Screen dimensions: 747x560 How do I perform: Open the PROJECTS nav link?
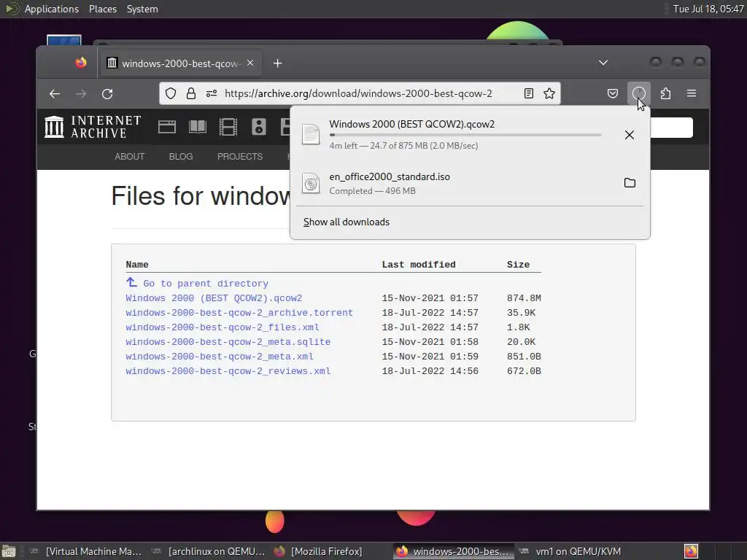click(x=240, y=157)
